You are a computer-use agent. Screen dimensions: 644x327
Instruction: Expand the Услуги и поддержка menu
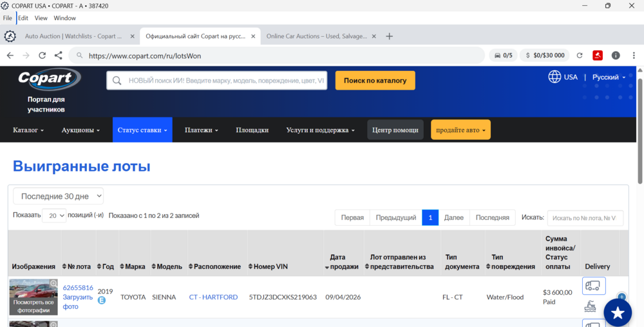320,130
